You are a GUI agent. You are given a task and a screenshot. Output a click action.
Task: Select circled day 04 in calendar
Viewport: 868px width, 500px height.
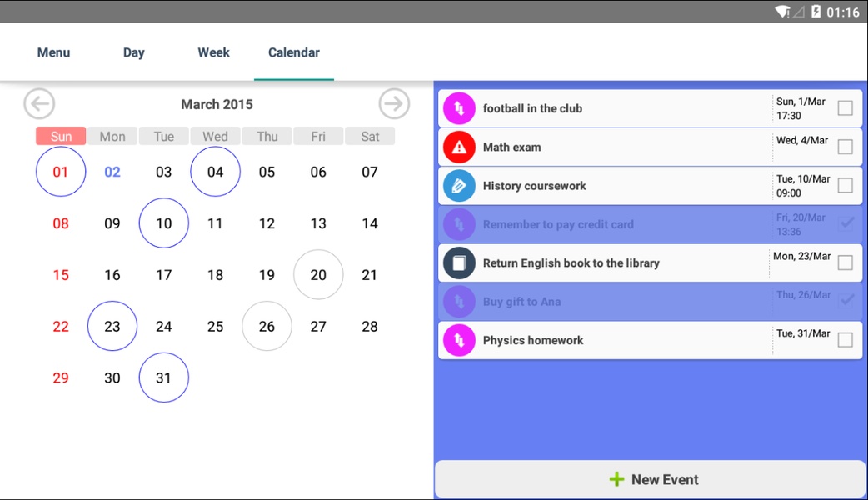216,172
